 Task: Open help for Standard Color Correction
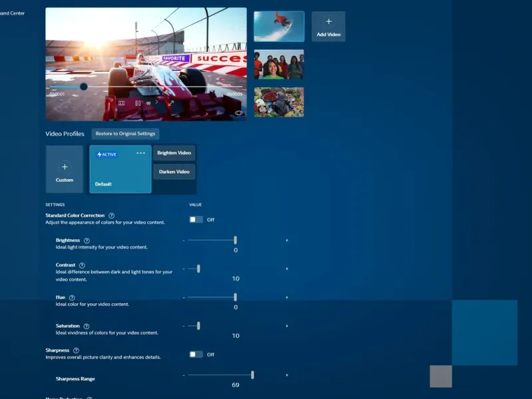pos(111,215)
